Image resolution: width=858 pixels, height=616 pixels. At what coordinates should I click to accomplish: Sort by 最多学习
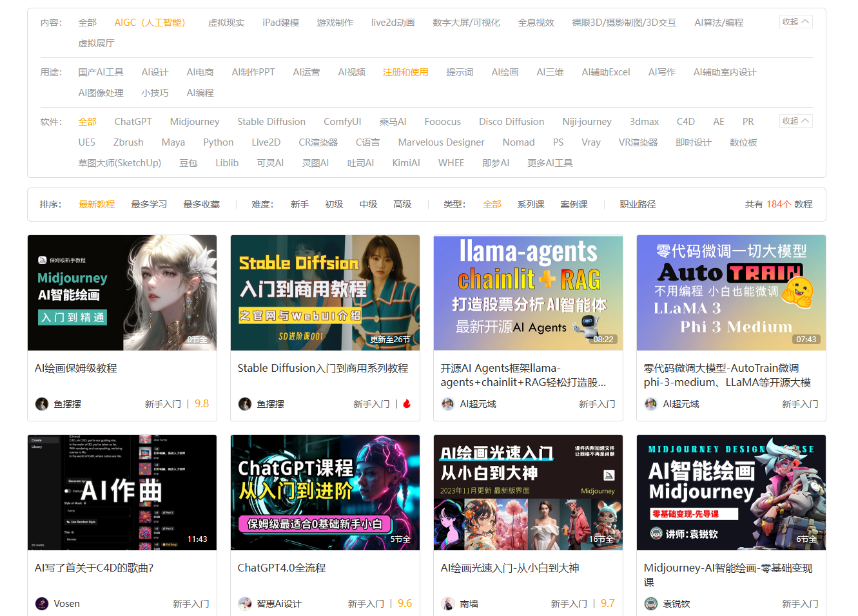(x=149, y=204)
